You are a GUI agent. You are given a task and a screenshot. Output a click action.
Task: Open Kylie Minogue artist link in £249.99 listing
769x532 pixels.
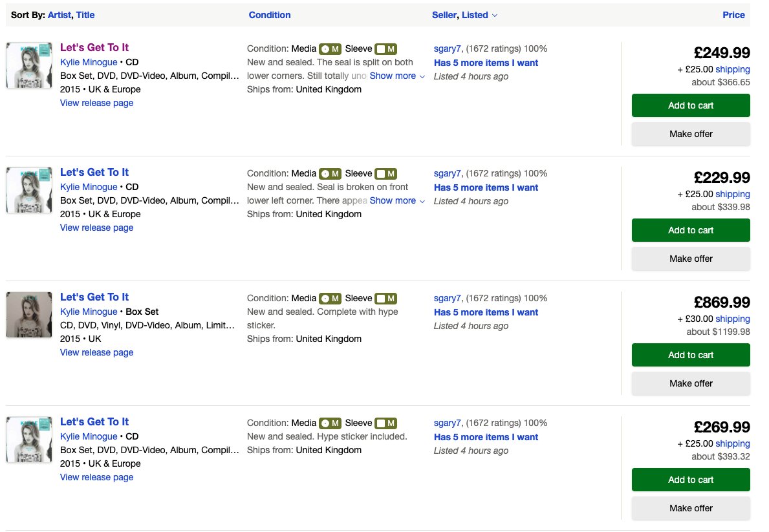tap(88, 62)
